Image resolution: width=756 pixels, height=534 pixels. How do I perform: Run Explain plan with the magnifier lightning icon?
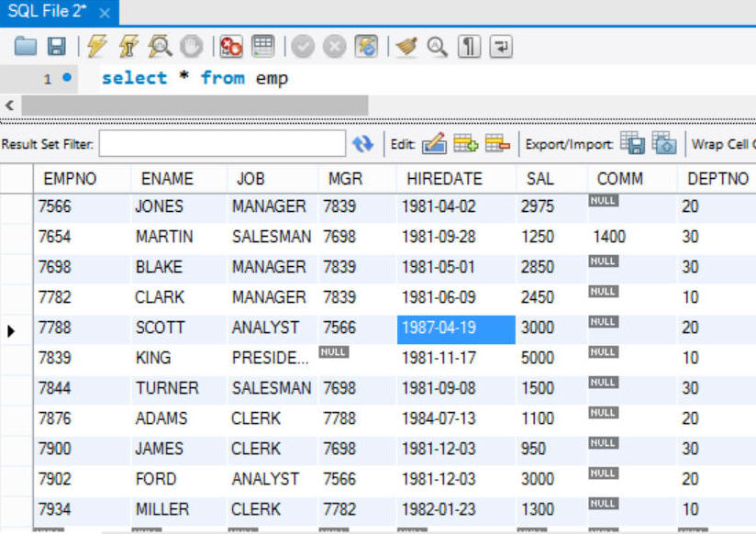160,46
